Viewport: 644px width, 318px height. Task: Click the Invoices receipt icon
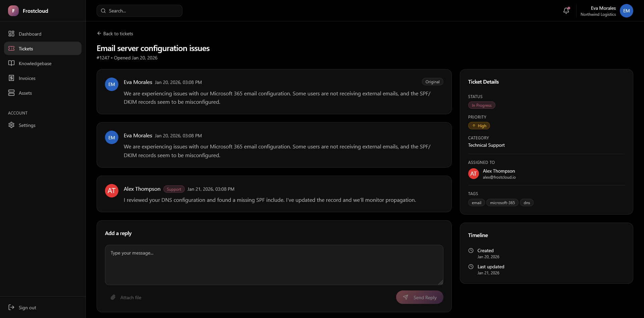coord(11,78)
